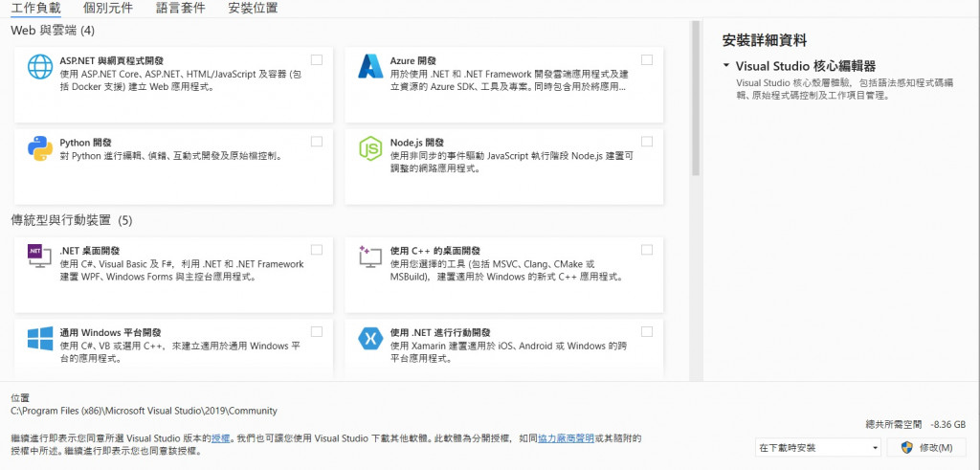Open the 在下載時安裝 dropdown
The image size is (980, 470).
[819, 447]
